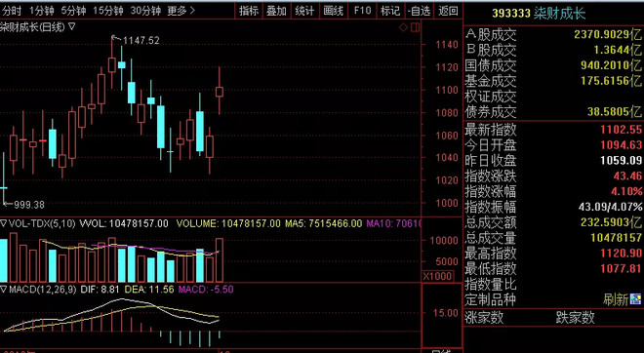Click the 指数量比 row label
Viewport: 644px width, 353px height.
click(491, 284)
